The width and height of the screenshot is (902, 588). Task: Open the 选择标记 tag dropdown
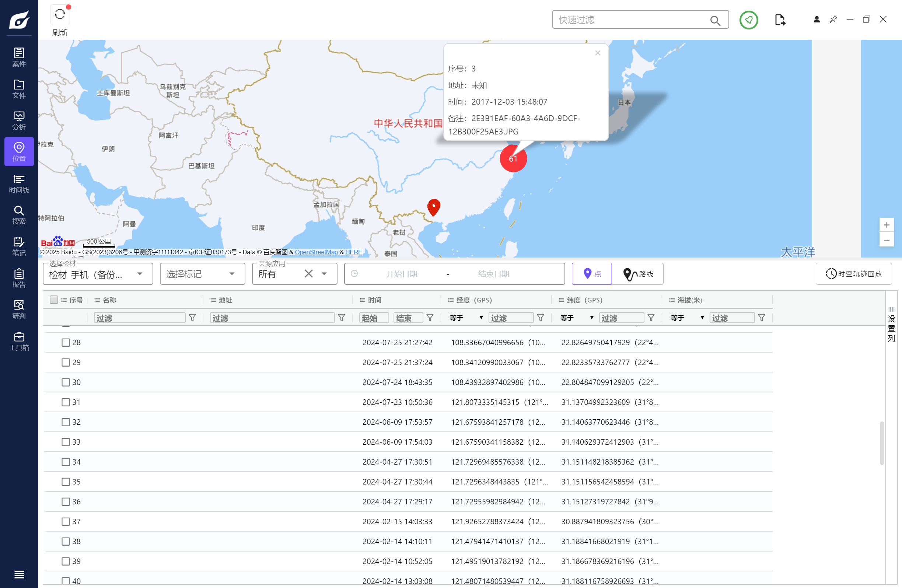coord(231,274)
